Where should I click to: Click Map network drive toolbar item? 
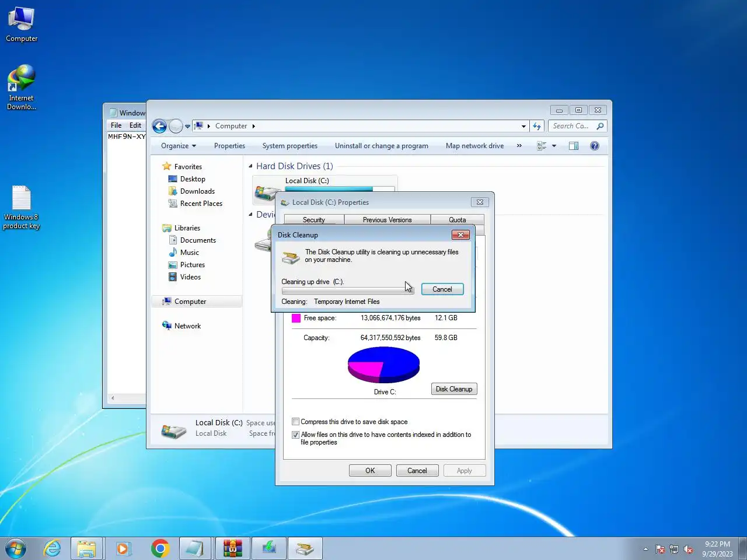pos(474,146)
